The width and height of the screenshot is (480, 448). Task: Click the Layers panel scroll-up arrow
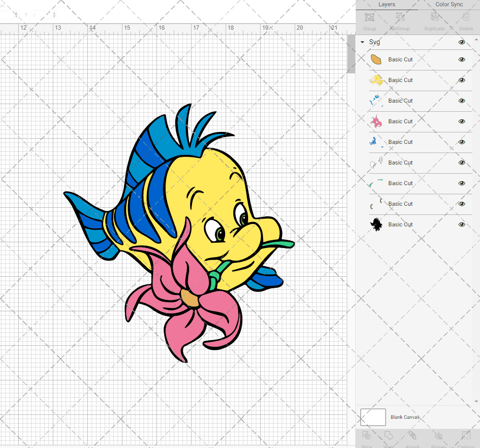pyautogui.click(x=476, y=40)
